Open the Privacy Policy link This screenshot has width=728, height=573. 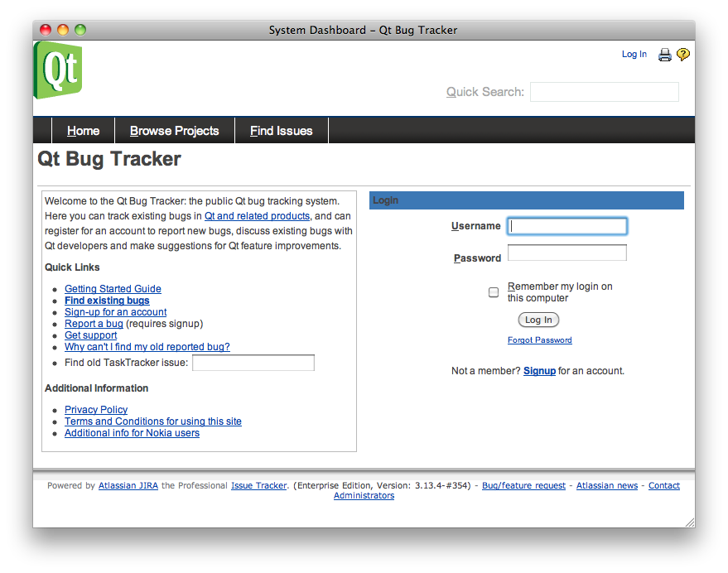pyautogui.click(x=96, y=410)
